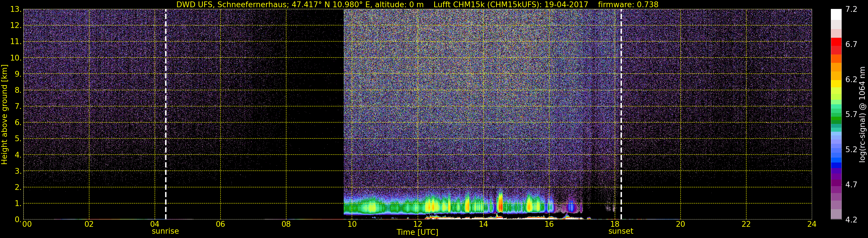
Task: Click the time axis tick '06'
Action: (220, 224)
